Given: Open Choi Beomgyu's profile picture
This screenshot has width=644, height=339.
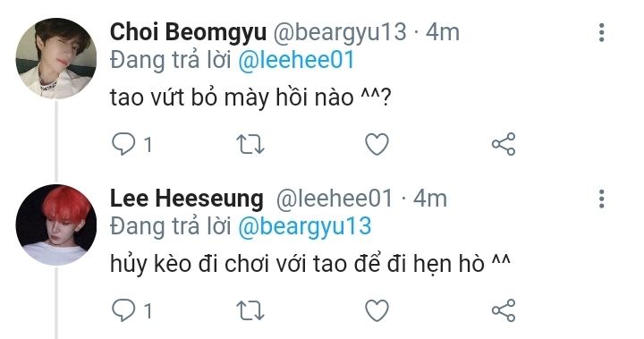Looking at the screenshot, I should pos(56,58).
